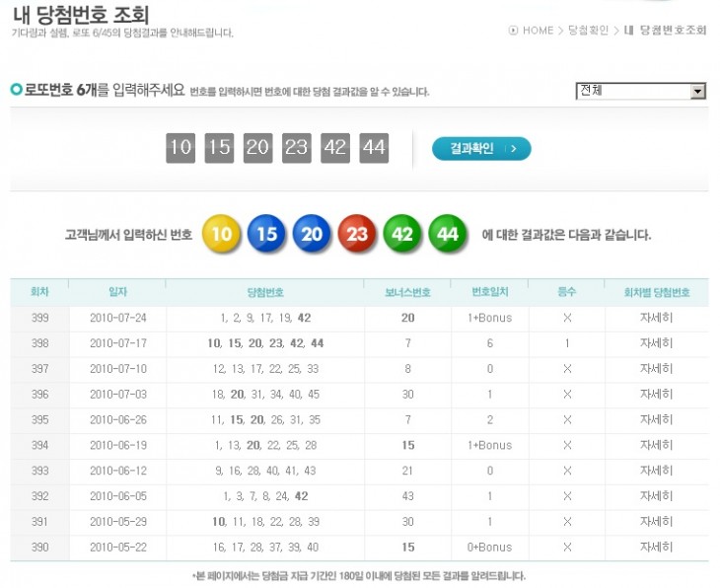Open 자세히 link for round 397
The height and width of the screenshot is (588, 720).
click(x=656, y=368)
